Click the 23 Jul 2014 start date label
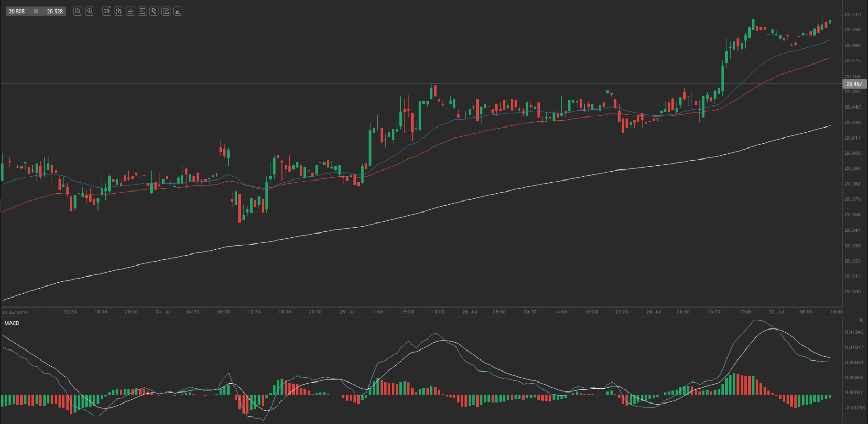The image size is (868, 424). click(x=15, y=312)
